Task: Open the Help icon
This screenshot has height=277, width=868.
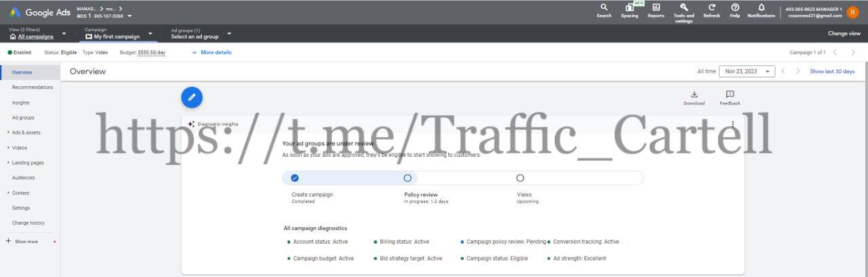Action: pyautogui.click(x=735, y=7)
